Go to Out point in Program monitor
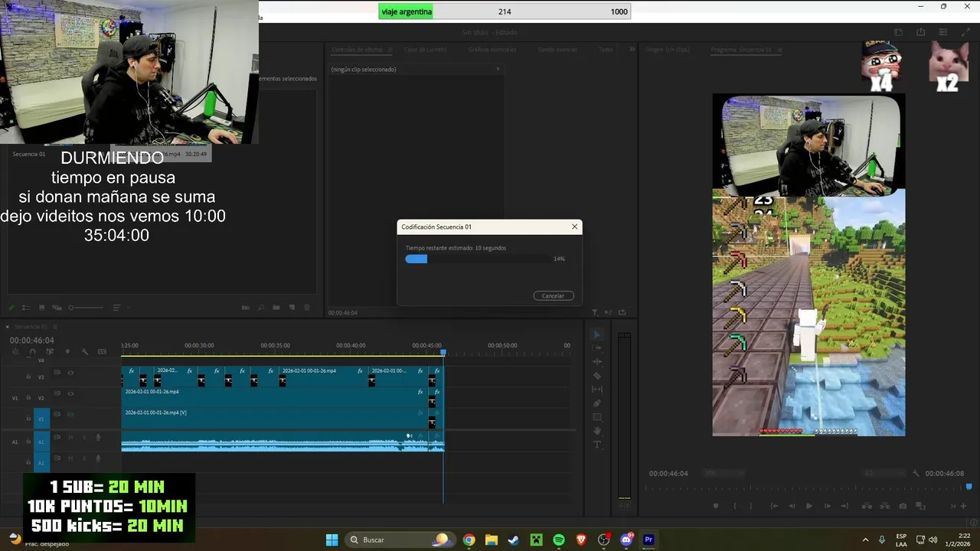Viewport: 980px width, 551px height. [845, 506]
